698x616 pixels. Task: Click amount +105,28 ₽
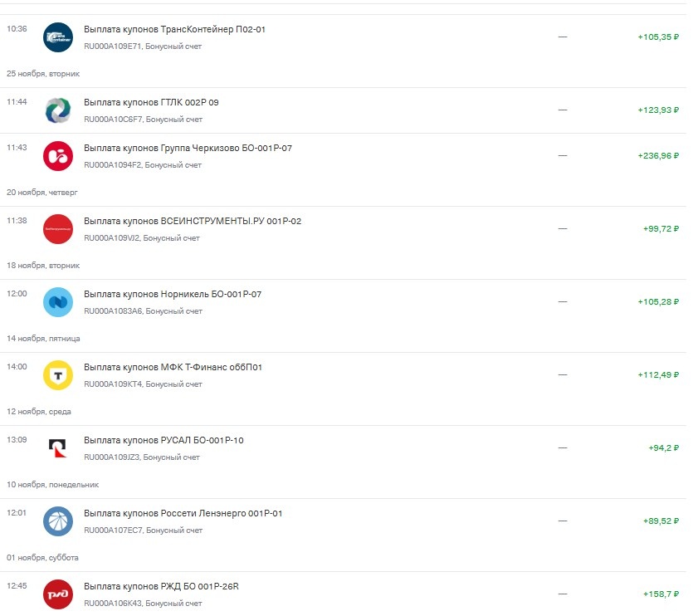658,302
